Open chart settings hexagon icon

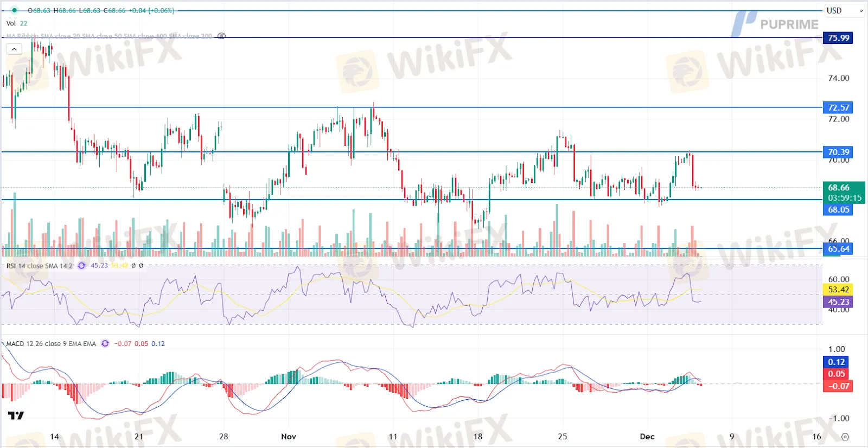[x=845, y=437]
